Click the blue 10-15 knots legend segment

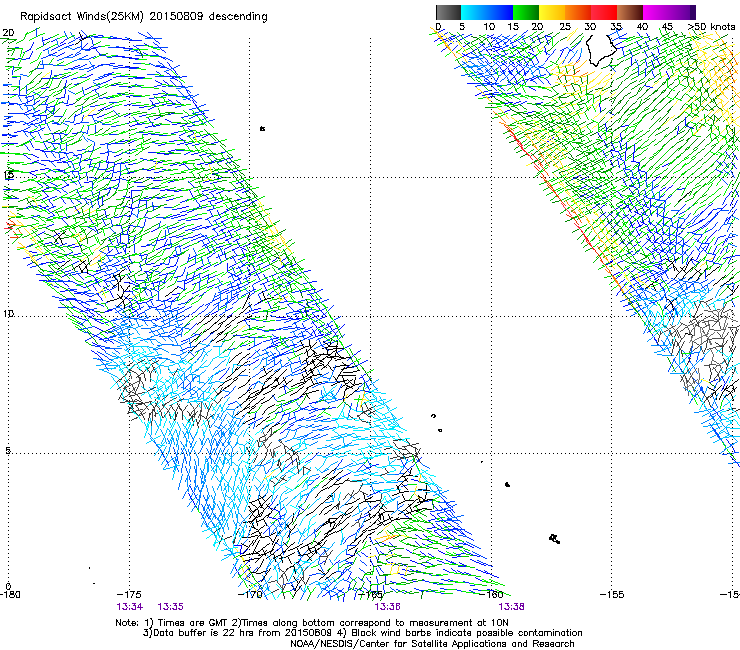[500, 12]
